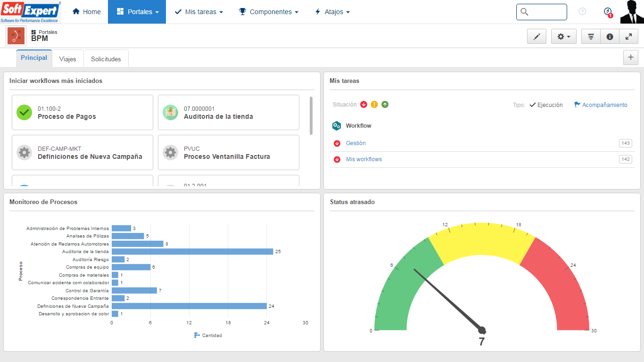This screenshot has height=362, width=644.
Task: Expand the portal with the fullscreen arrows icon
Action: click(629, 36)
